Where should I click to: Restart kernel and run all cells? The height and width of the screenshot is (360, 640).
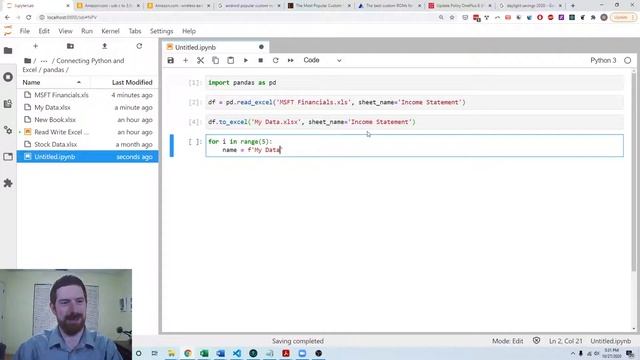[291, 60]
